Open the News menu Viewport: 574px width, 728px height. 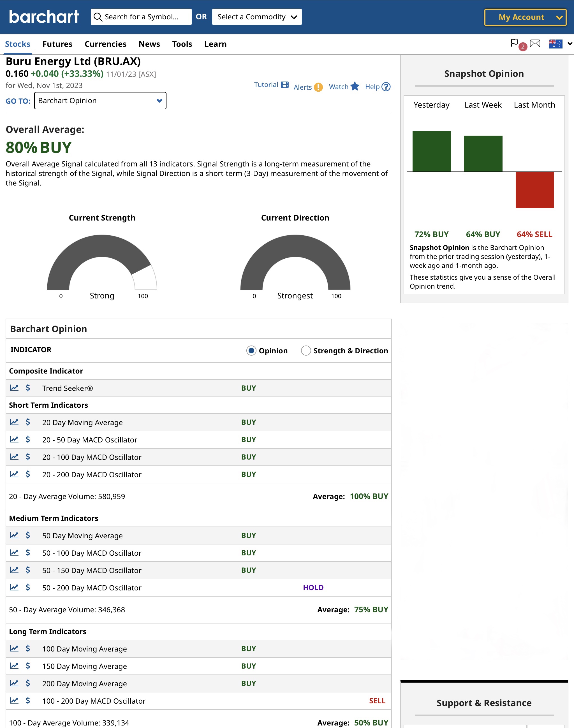pyautogui.click(x=149, y=44)
